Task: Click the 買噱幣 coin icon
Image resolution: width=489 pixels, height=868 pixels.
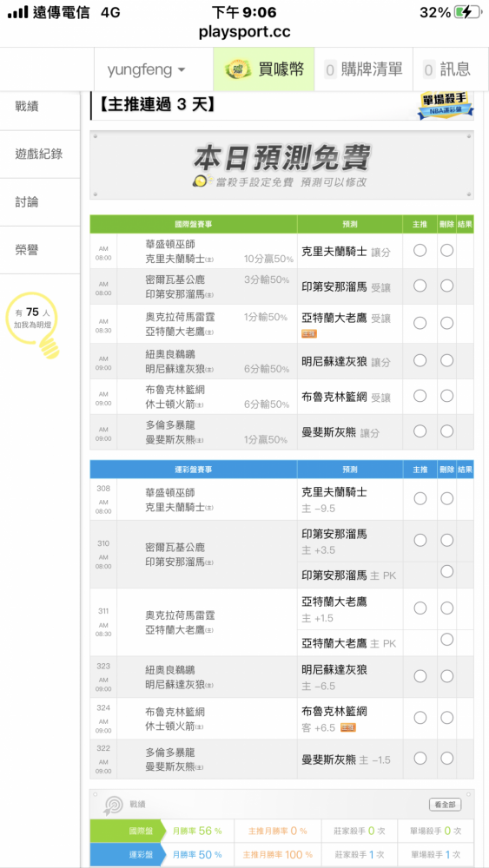Action: pos(238,69)
